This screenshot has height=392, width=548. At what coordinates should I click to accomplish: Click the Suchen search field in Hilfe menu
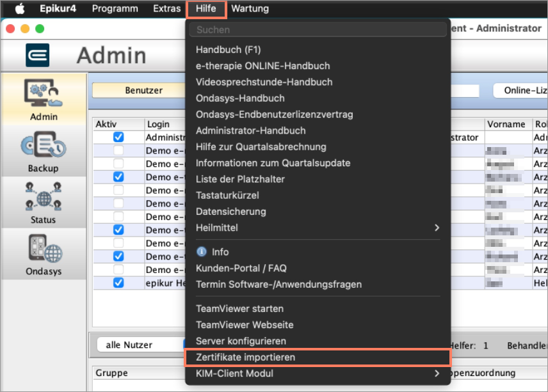click(318, 29)
